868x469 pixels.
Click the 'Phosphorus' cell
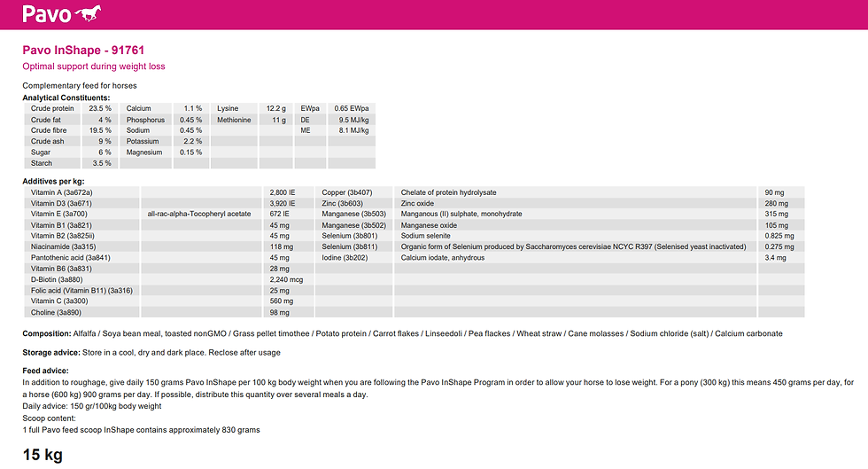point(145,119)
